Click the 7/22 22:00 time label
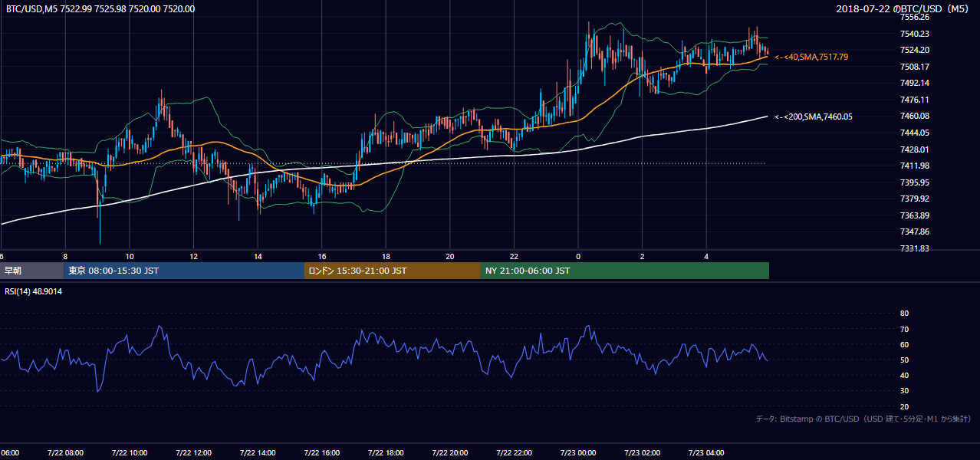 click(x=514, y=453)
